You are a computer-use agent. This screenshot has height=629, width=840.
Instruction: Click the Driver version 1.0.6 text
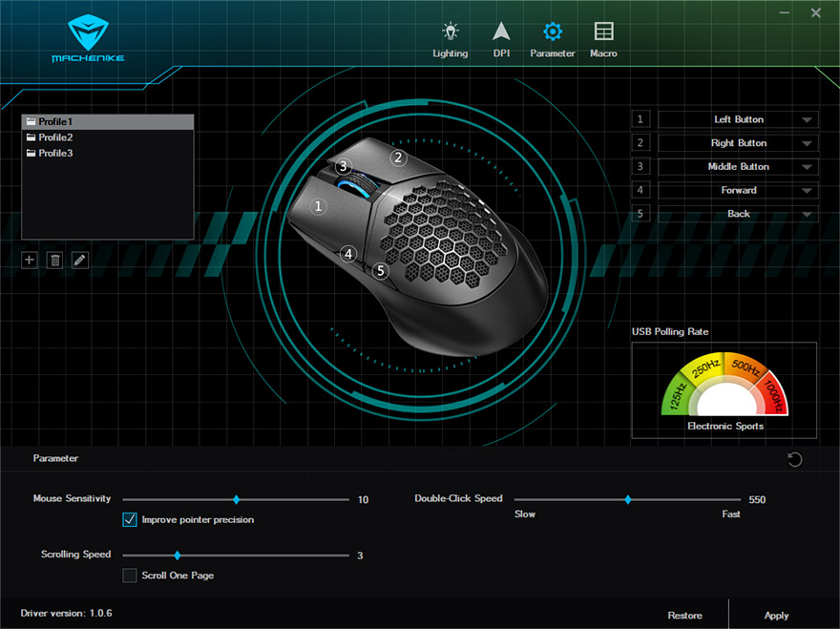[67, 613]
